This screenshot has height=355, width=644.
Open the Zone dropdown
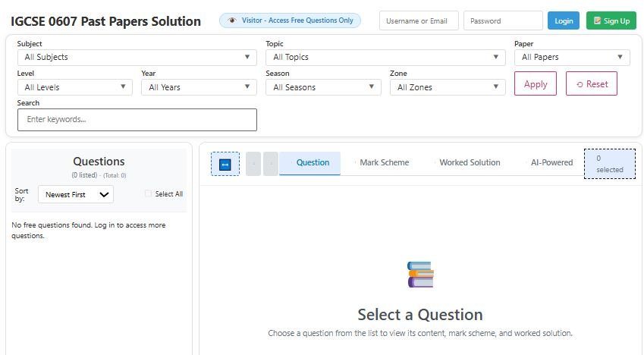tap(448, 87)
